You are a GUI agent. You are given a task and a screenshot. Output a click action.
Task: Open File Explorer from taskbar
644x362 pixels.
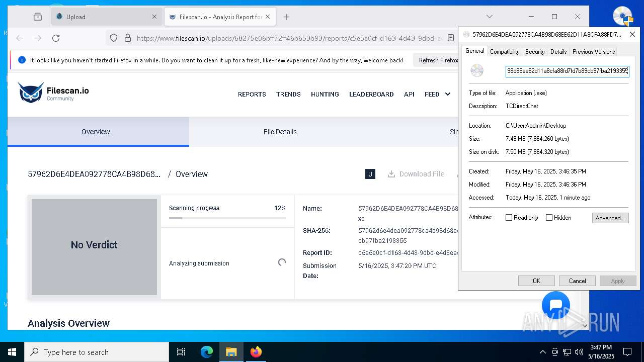pos(231,352)
